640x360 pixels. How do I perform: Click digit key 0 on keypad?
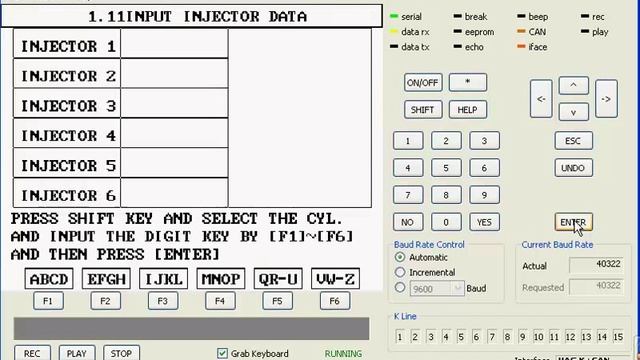pos(446,222)
